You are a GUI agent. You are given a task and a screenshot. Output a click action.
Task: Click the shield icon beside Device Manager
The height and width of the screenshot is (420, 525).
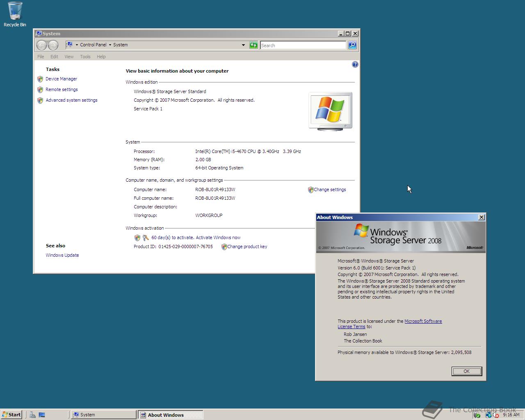pyautogui.click(x=40, y=79)
